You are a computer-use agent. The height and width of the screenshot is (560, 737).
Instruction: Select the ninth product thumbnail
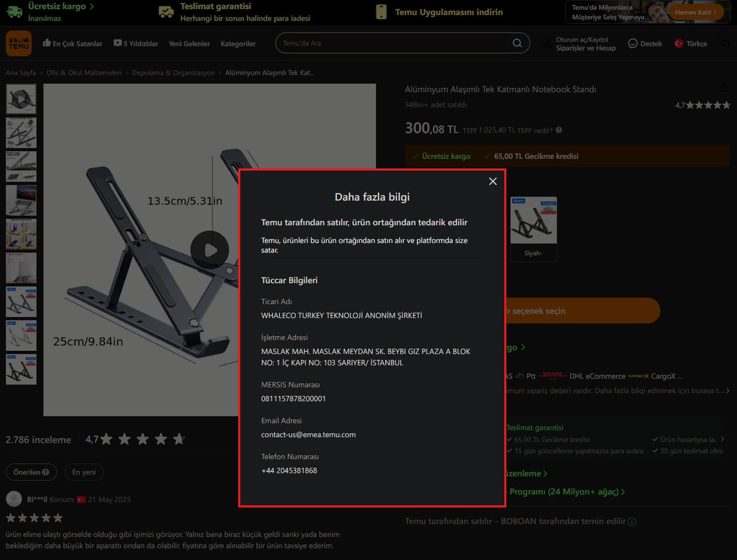[21, 369]
